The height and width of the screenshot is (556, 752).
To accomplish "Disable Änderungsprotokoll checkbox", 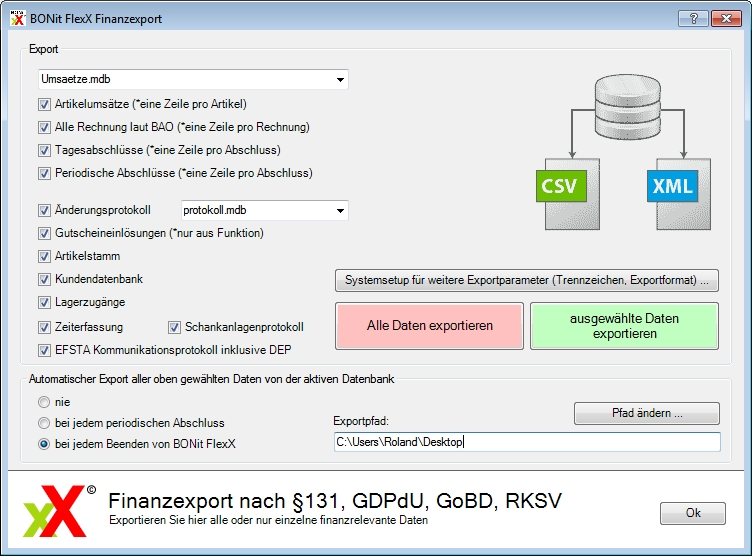I will pos(44,210).
